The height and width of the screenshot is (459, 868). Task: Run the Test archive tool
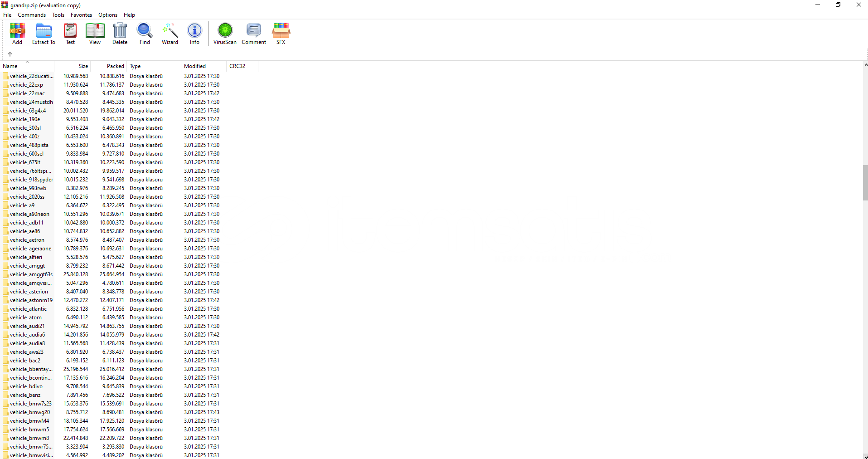click(x=70, y=34)
